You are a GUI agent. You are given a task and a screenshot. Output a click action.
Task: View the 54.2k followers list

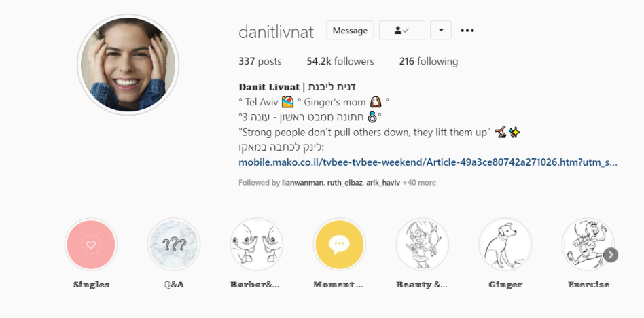tap(340, 62)
